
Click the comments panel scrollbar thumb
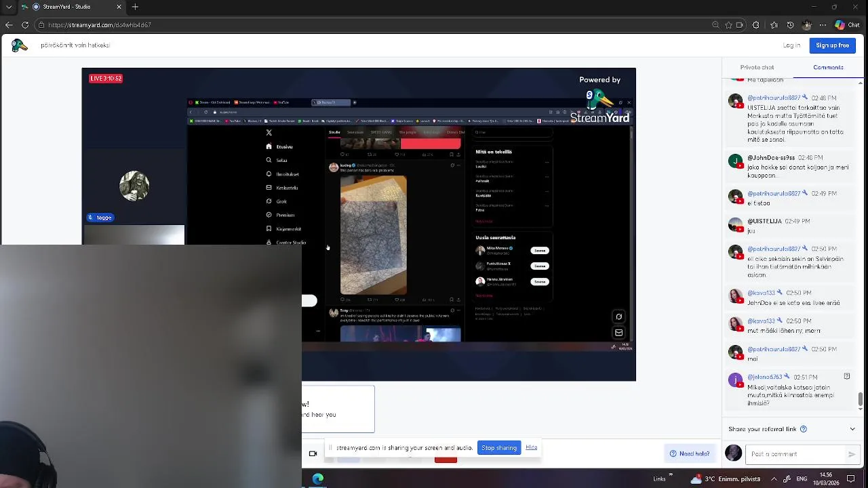coord(861,399)
